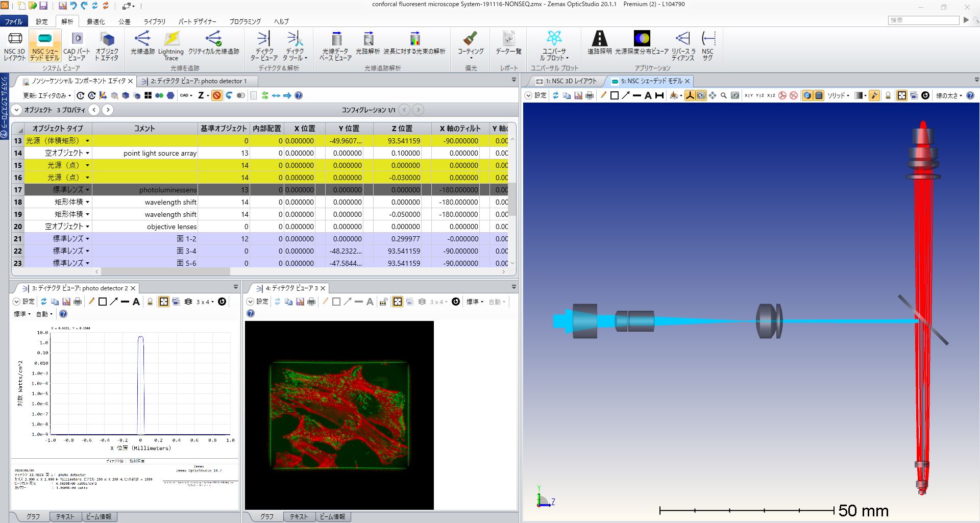Click the green swap arrows icon in editor toolbar
The height and width of the screenshot is (523, 980).
pos(265,95)
